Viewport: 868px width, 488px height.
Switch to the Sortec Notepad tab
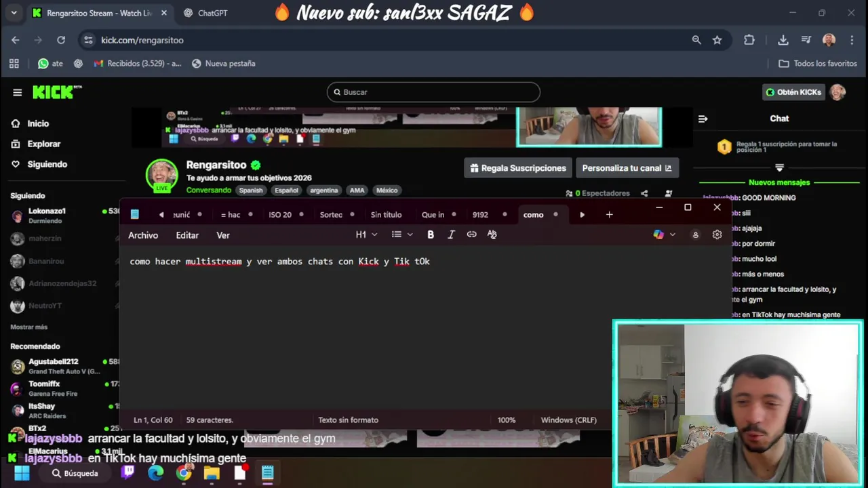(x=331, y=215)
